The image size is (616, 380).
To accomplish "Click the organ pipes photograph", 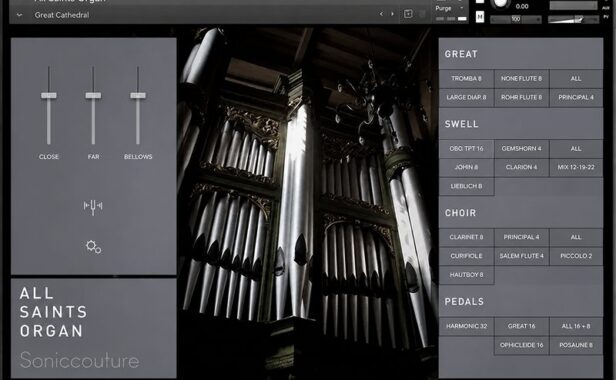I will 308,202.
